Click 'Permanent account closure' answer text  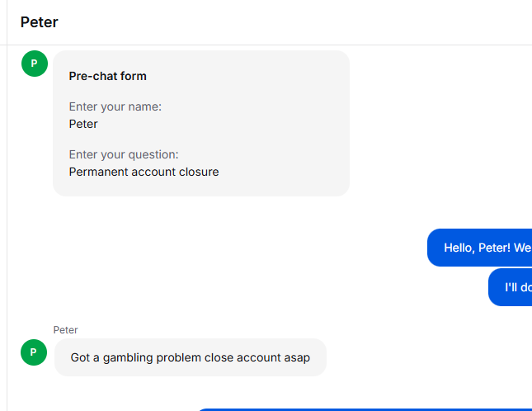click(144, 172)
